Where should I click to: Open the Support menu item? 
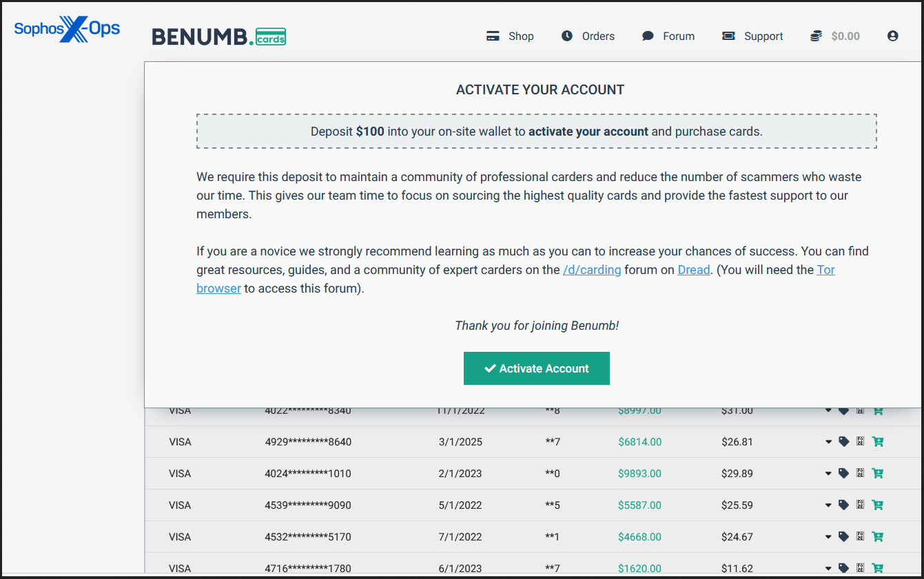(752, 36)
